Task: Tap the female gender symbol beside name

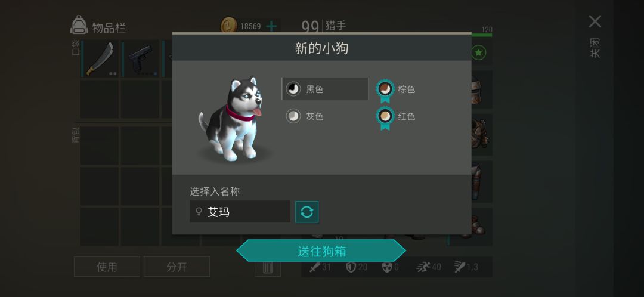Action: 199,212
